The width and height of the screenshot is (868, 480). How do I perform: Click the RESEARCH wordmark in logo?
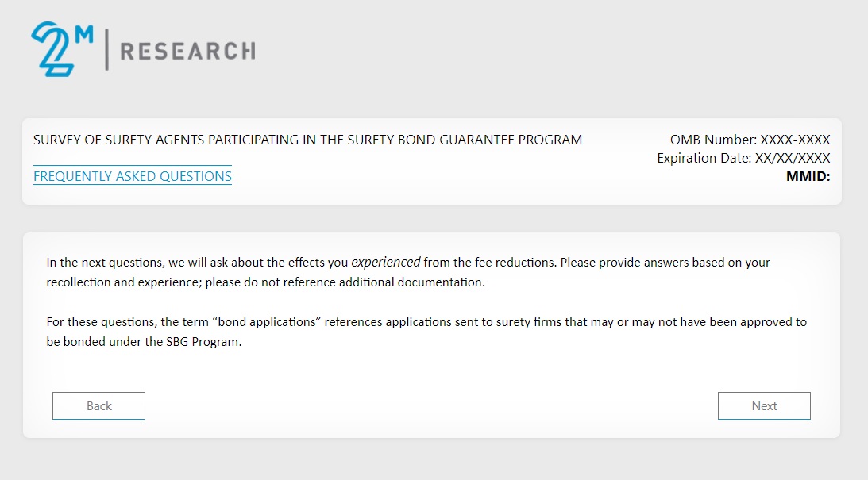[187, 52]
